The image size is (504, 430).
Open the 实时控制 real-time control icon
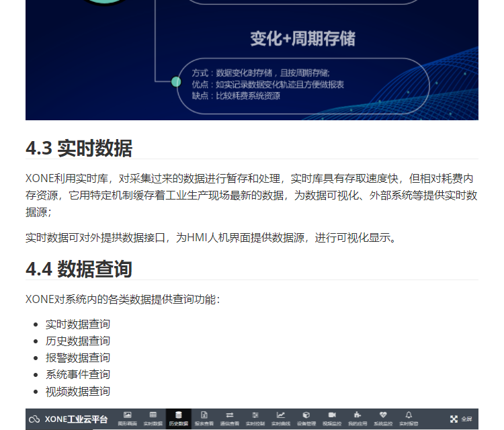pos(255,415)
